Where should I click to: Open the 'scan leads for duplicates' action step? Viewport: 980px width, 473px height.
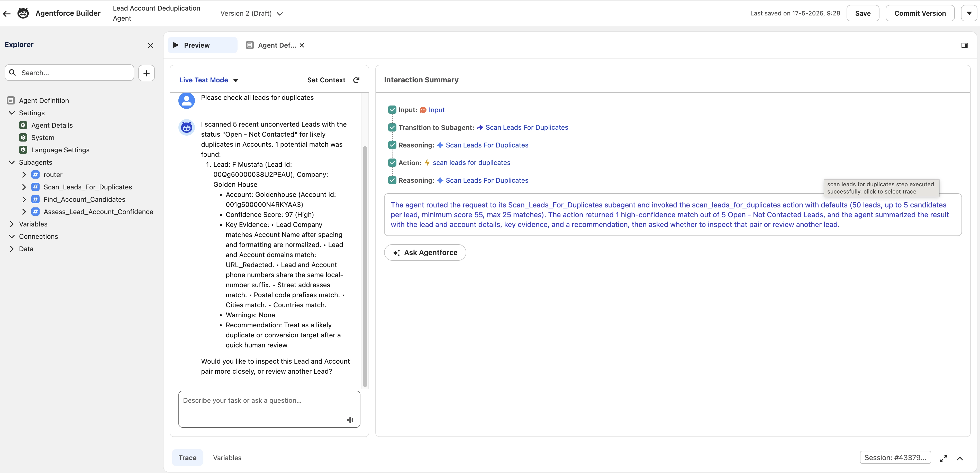pyautogui.click(x=471, y=163)
